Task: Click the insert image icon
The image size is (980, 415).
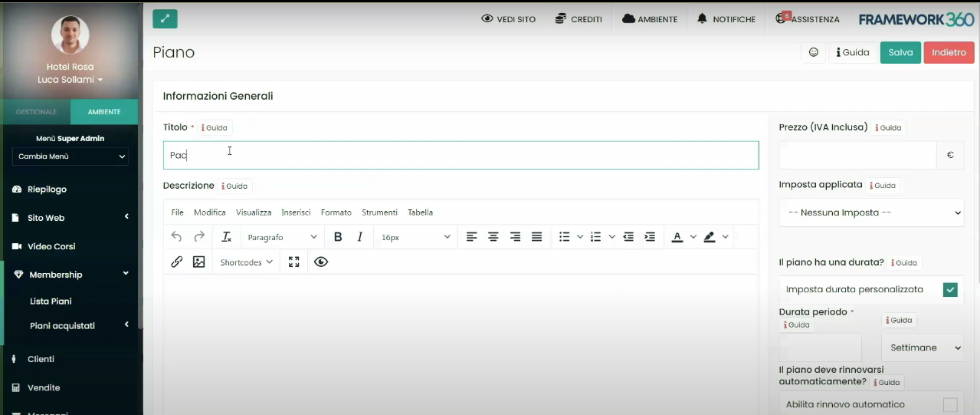Action: pyautogui.click(x=199, y=262)
